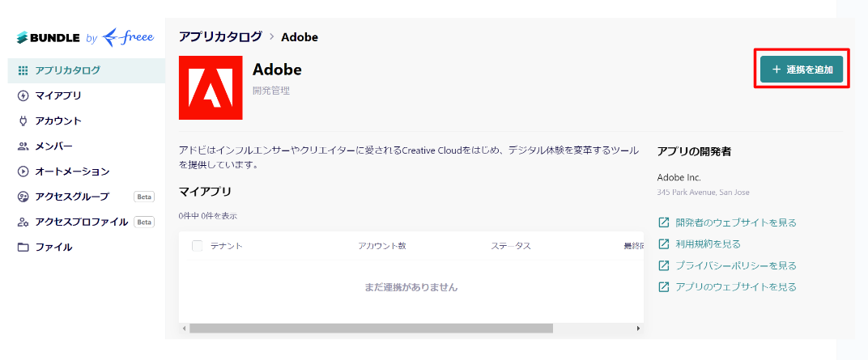Click Beta badge beside アクセスグループ
The width and height of the screenshot is (868, 360).
[x=144, y=197]
